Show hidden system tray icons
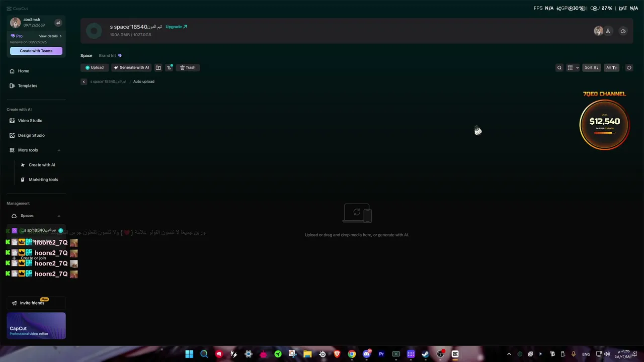The width and height of the screenshot is (644, 362). (x=509, y=354)
